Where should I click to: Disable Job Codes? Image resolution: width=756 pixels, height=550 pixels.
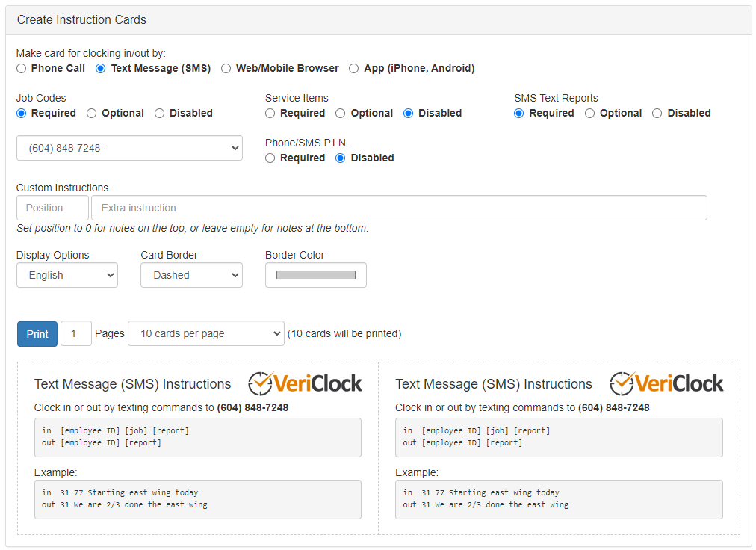point(159,113)
